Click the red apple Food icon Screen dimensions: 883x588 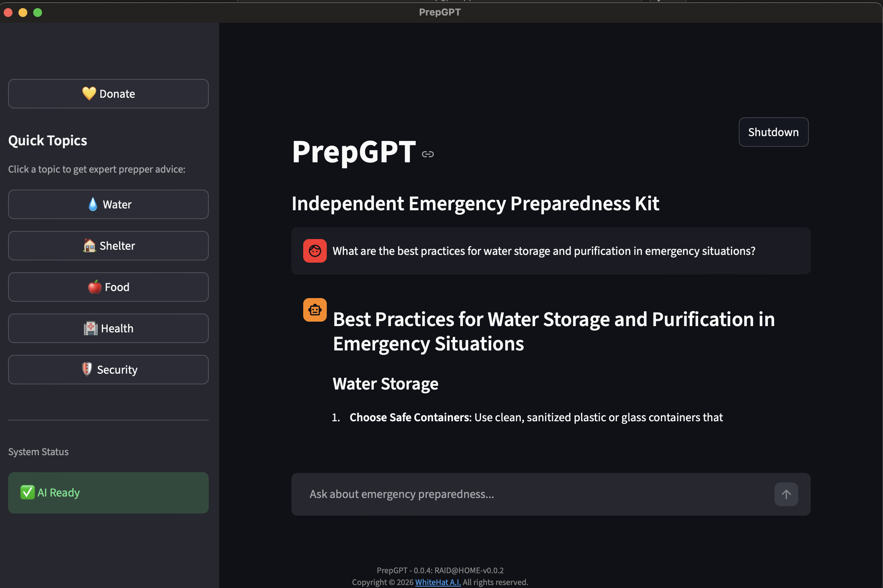coord(94,287)
